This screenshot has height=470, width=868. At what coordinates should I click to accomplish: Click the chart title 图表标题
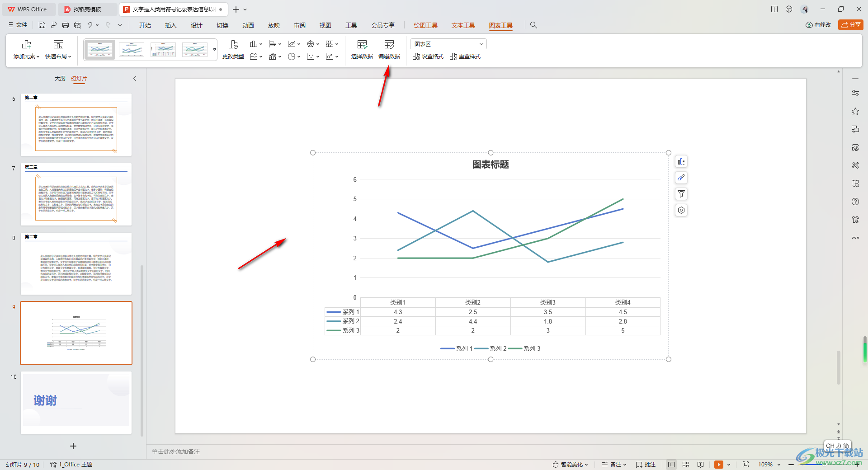491,164
